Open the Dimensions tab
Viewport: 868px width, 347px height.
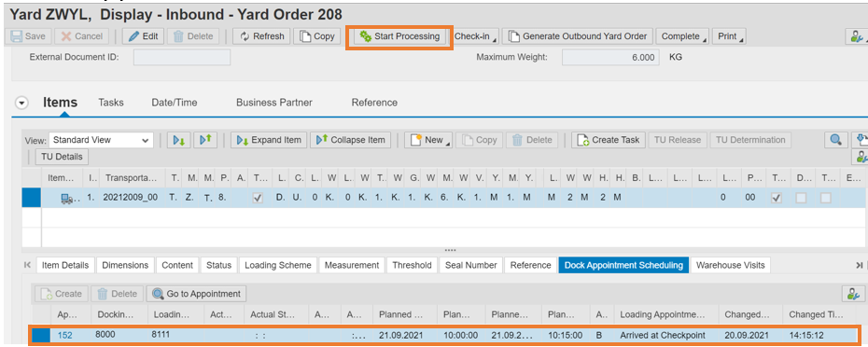coord(125,265)
